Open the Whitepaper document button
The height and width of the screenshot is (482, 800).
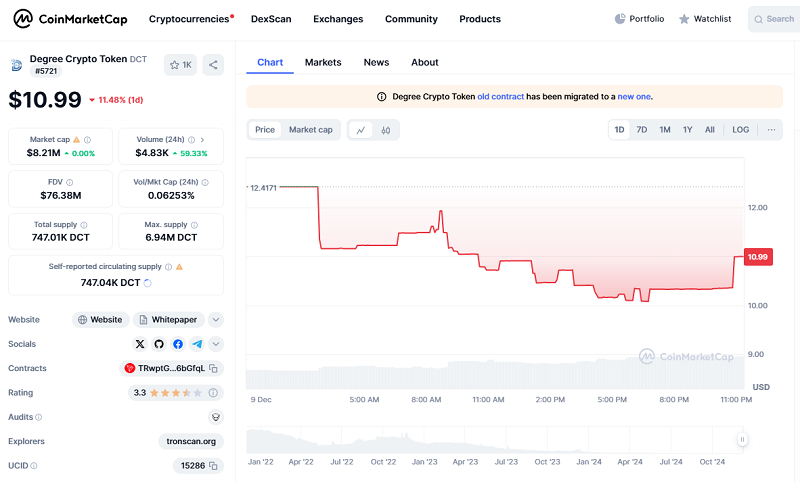[x=169, y=320]
